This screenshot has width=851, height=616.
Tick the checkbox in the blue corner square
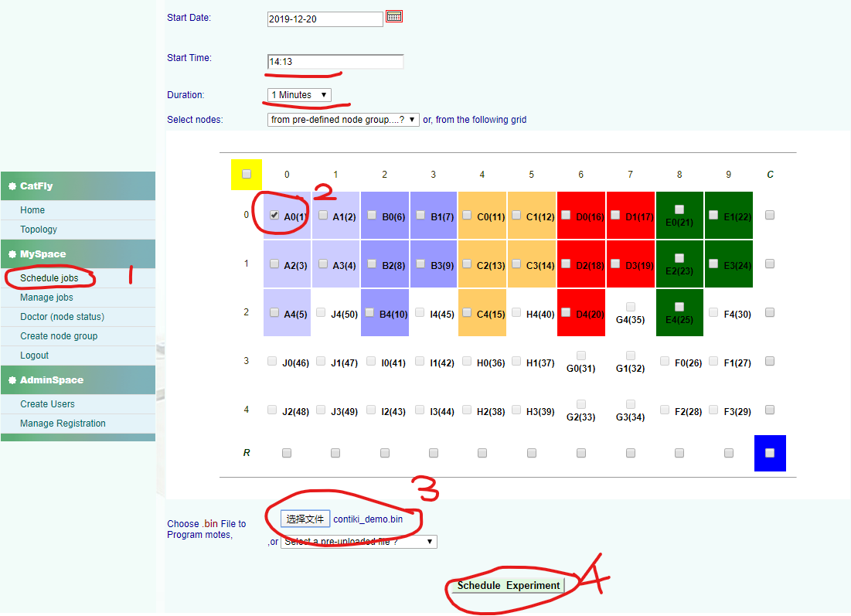click(x=770, y=453)
